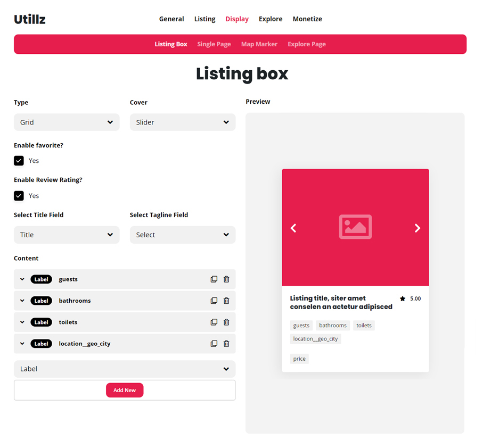Duplicate the location__geo_city row

point(214,344)
